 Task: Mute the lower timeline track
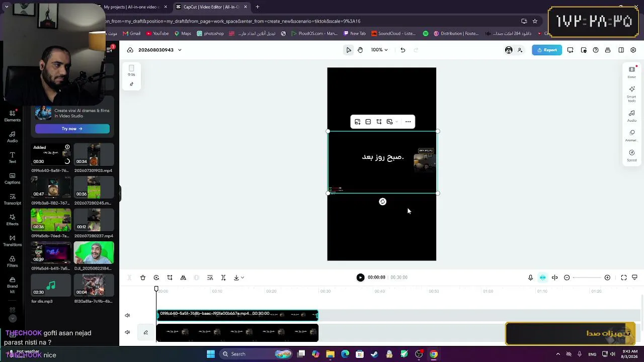127,332
